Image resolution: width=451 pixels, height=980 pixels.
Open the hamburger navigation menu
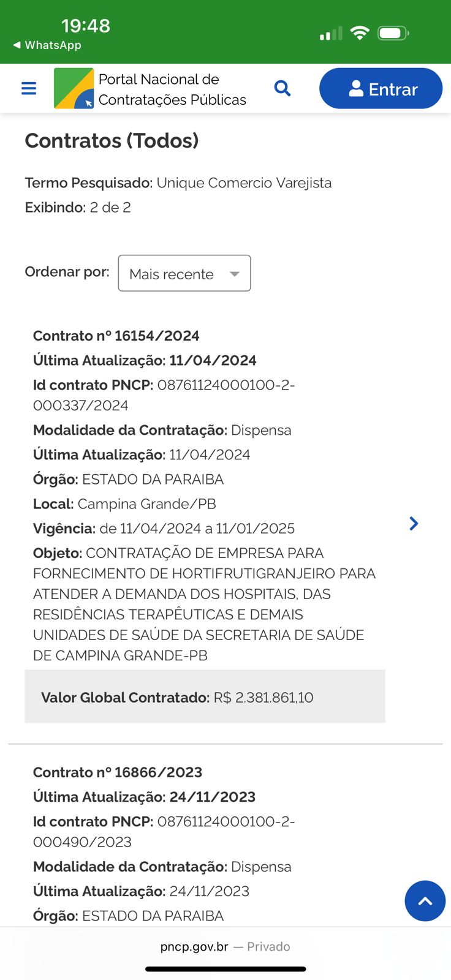(x=29, y=89)
